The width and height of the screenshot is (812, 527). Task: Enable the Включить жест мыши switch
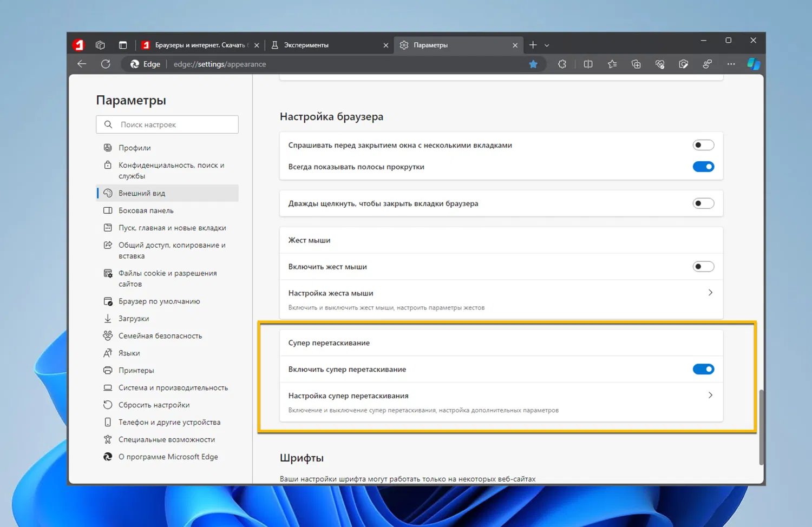pyautogui.click(x=703, y=267)
